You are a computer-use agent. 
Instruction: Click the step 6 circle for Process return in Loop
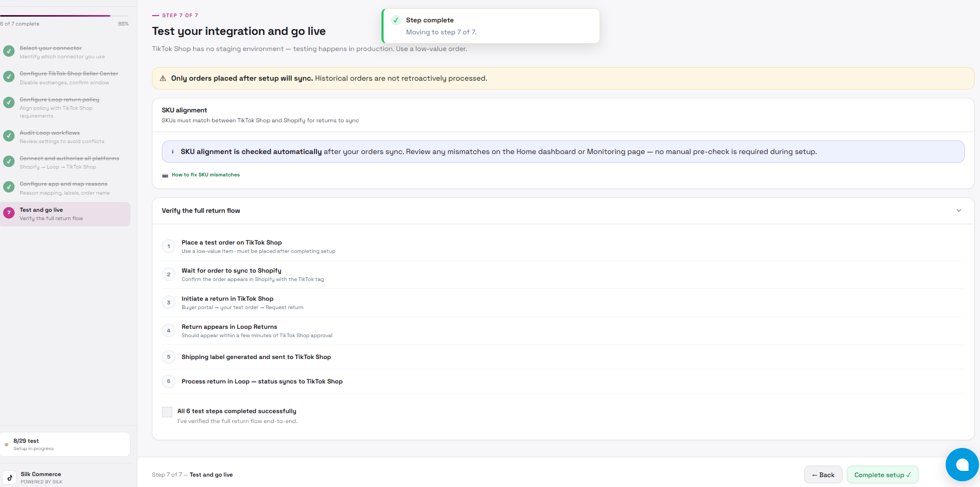coord(169,381)
